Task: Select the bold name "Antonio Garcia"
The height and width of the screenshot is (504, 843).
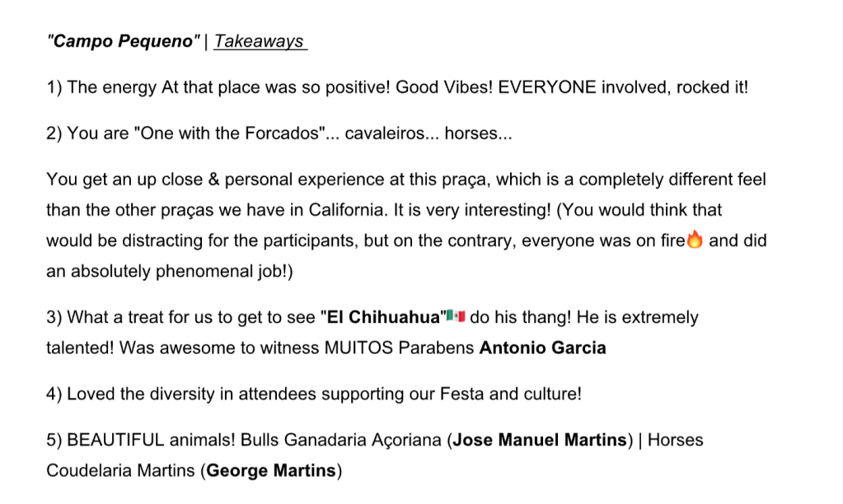Action: pos(542,348)
